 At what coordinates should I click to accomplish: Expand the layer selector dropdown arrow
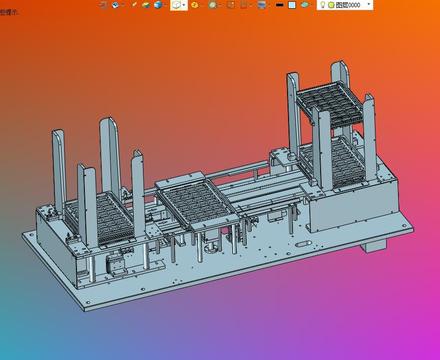pos(369,4)
